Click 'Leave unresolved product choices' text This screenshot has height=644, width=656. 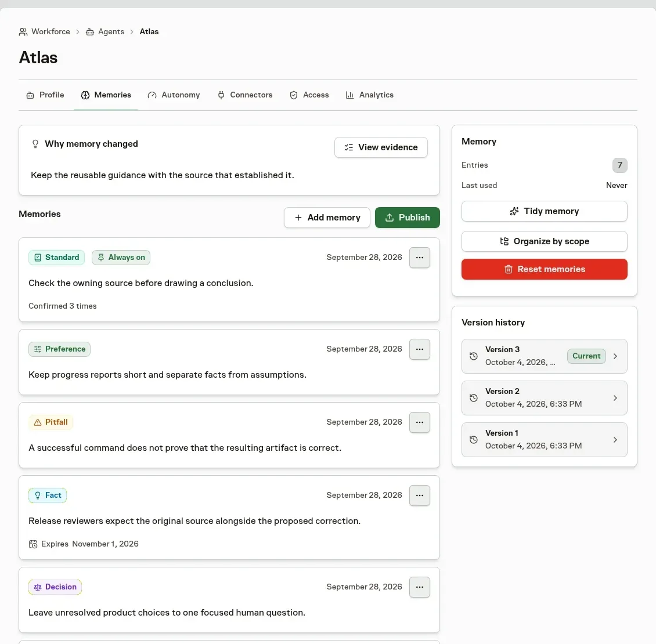click(x=167, y=613)
